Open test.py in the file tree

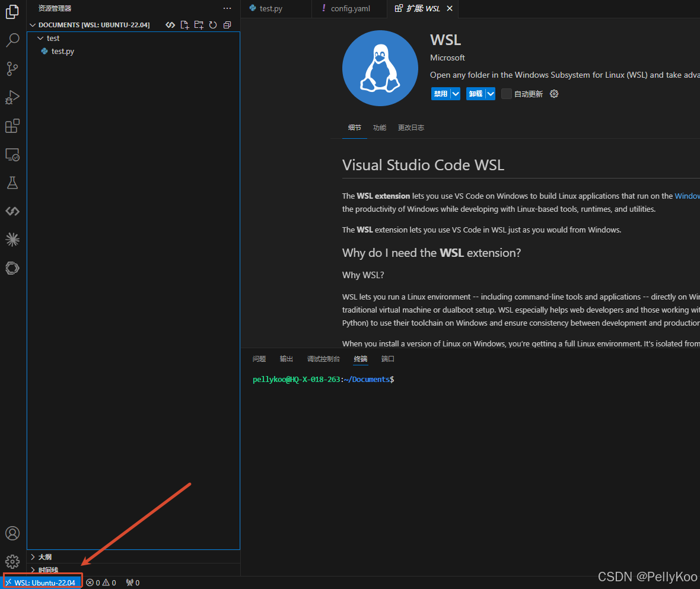pos(62,52)
